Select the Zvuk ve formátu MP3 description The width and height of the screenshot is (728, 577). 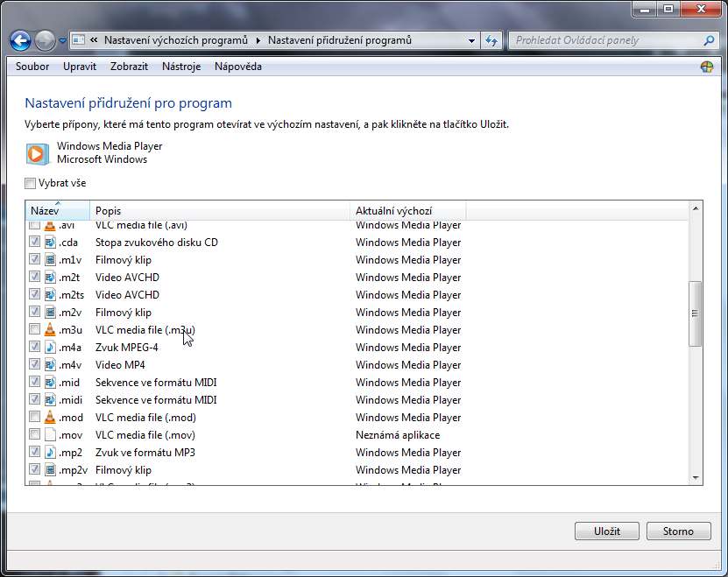[145, 452]
